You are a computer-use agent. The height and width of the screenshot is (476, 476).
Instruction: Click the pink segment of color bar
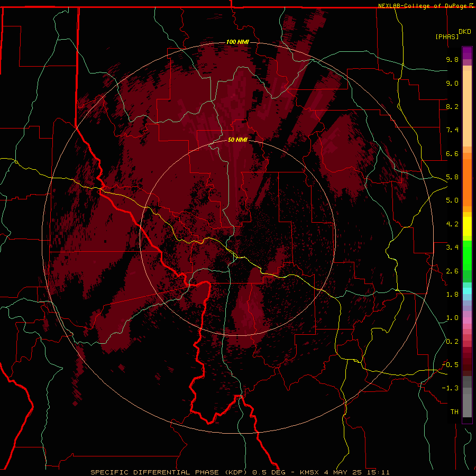(467, 321)
